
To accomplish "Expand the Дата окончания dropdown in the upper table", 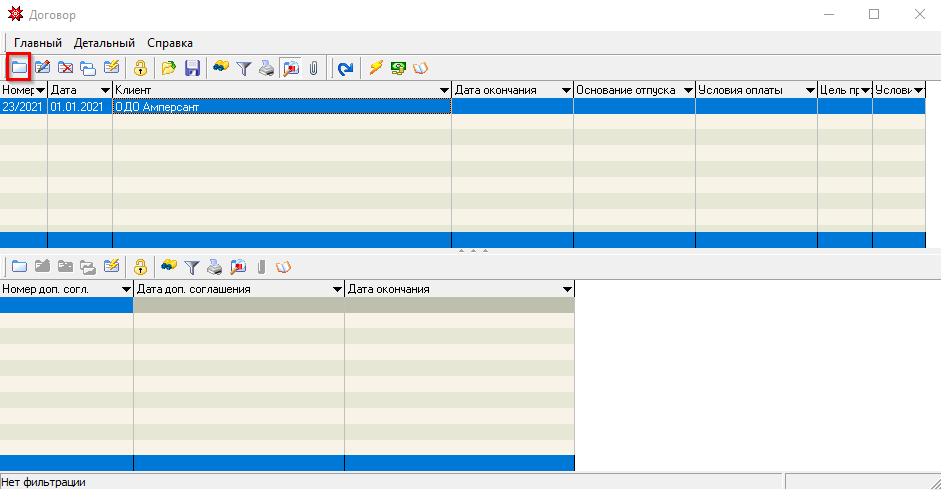I will (x=566, y=91).
